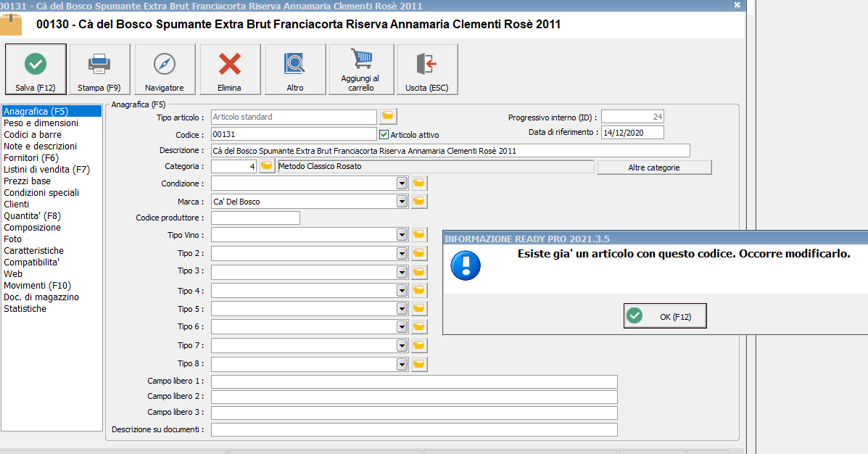Open folder icon beside Tipo 3
868x454 pixels.
pyautogui.click(x=419, y=272)
